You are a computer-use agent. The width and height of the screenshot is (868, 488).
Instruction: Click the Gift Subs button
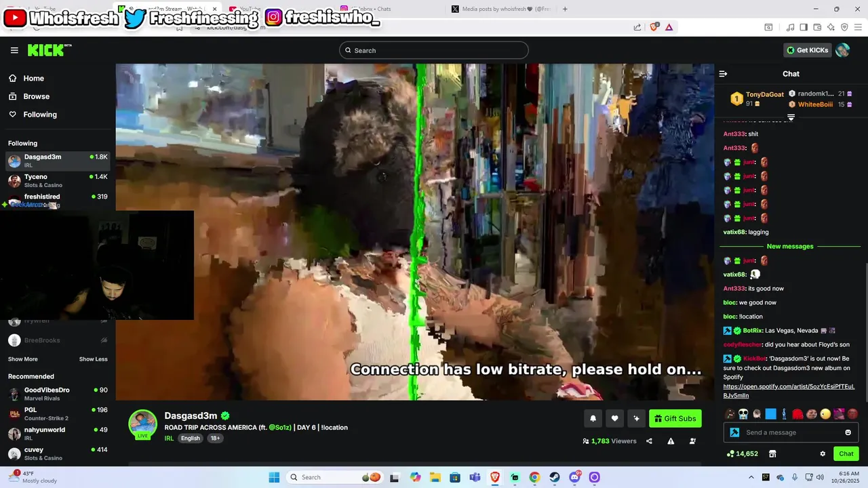pos(675,419)
